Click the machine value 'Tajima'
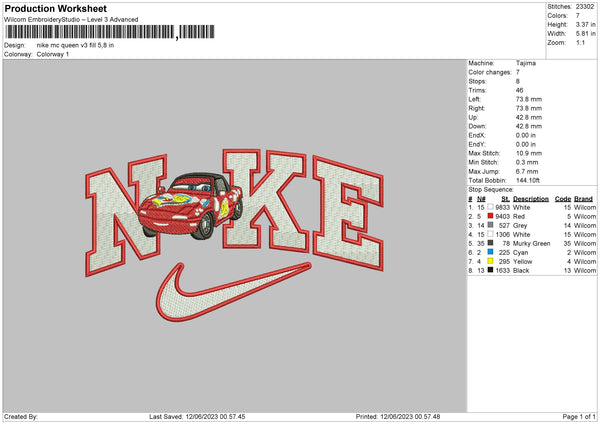Viewport: 600px width, 424px height. (526, 63)
